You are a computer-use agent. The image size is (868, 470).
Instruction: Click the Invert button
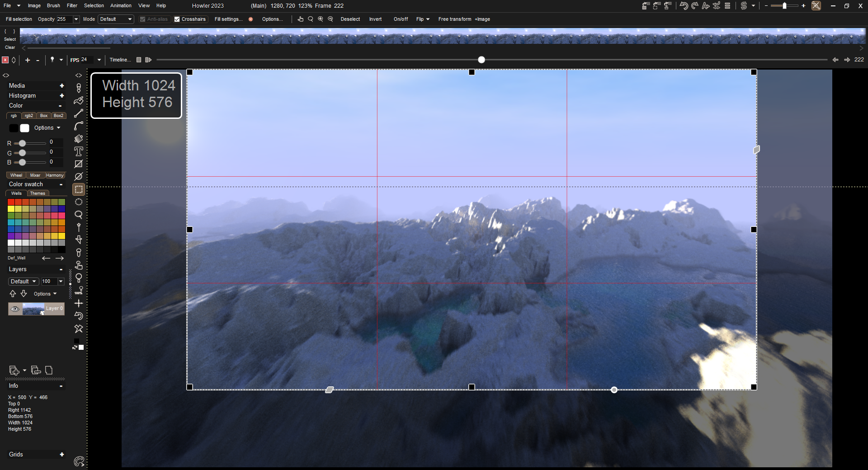[x=375, y=19]
